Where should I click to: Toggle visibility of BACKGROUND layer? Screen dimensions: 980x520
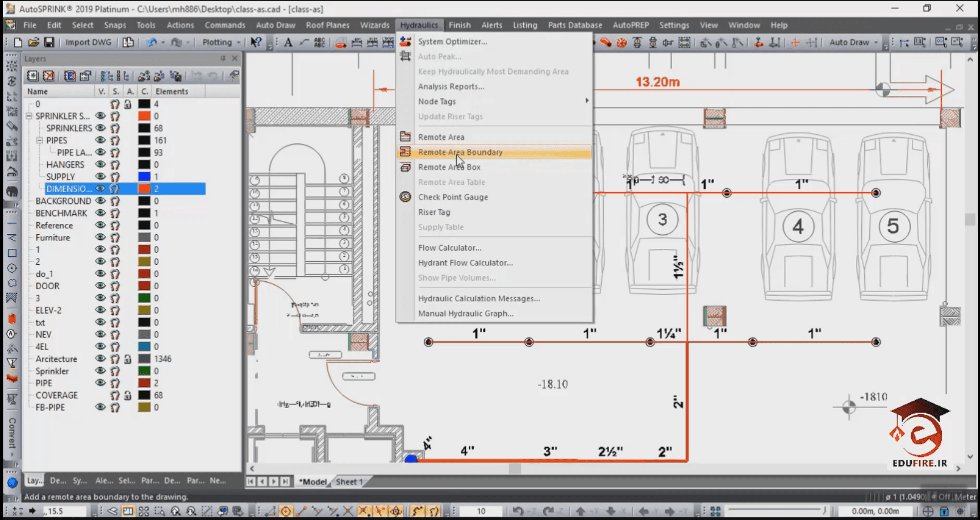pyautogui.click(x=101, y=201)
